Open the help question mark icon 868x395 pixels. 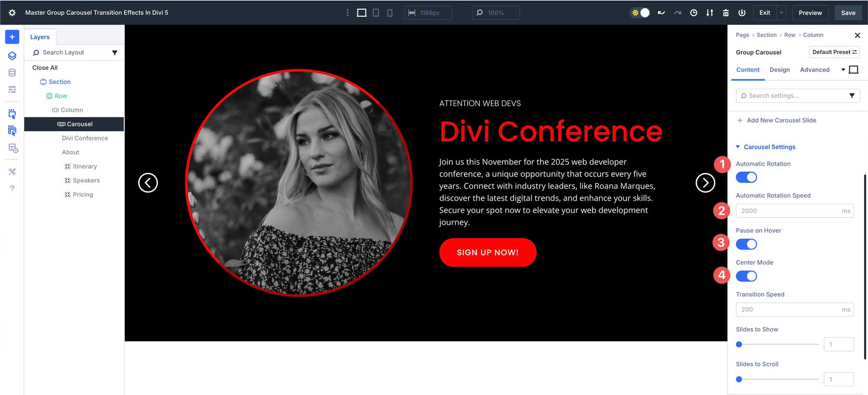(12, 188)
